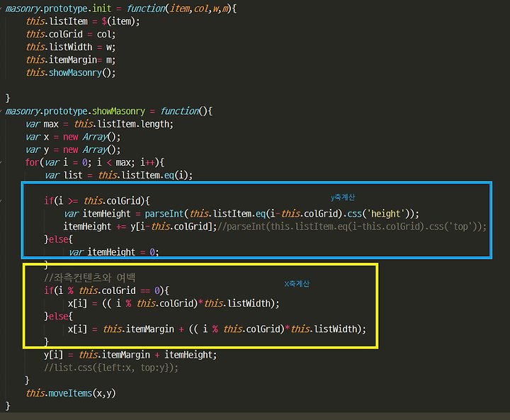Viewport: 510px width, 420px height.
Task: Click the 'function' keyword in the init declaration
Action: point(146,8)
